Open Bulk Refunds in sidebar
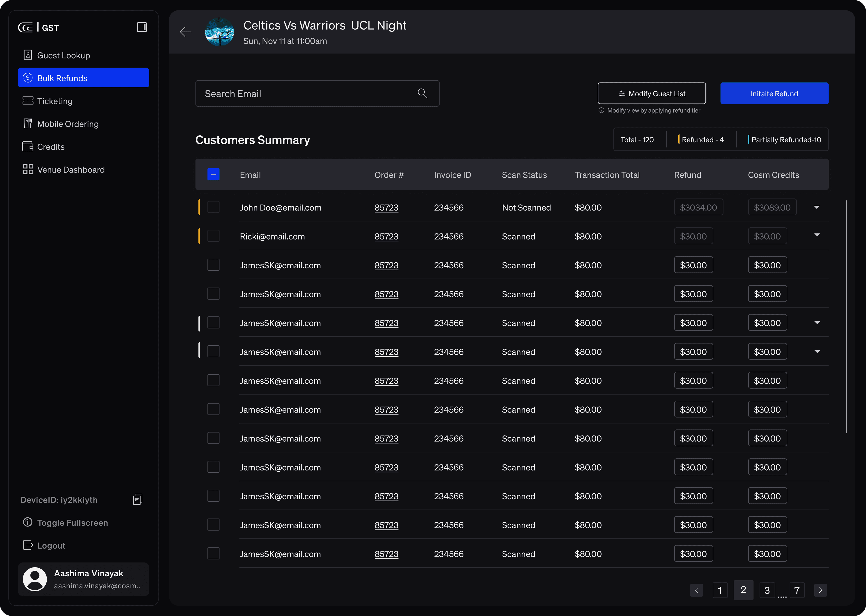866x616 pixels. (83, 78)
